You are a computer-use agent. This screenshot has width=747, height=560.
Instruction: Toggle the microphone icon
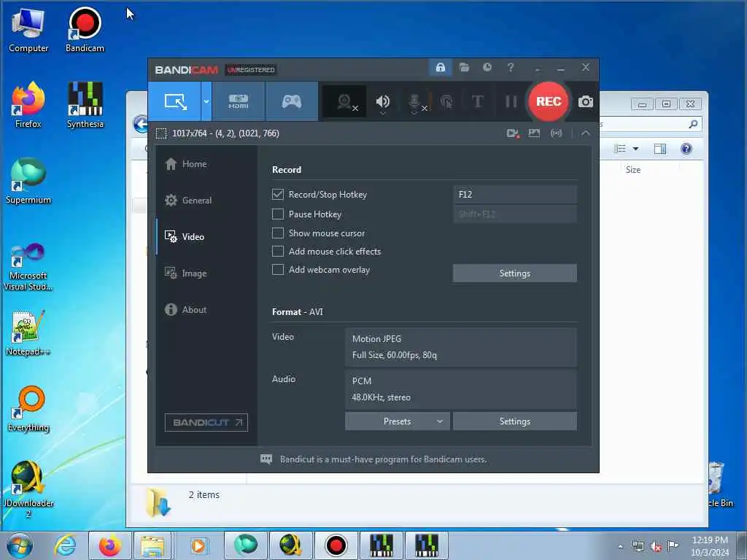414,101
